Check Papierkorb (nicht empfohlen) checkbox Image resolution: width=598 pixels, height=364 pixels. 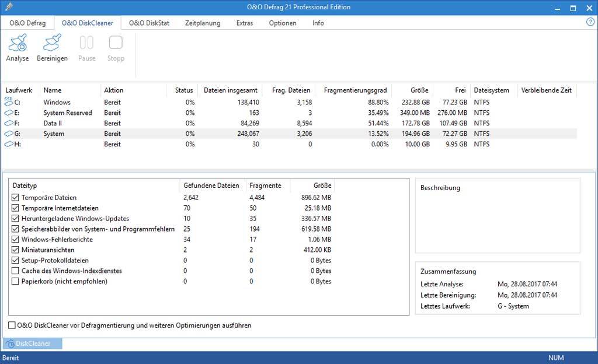tap(15, 281)
